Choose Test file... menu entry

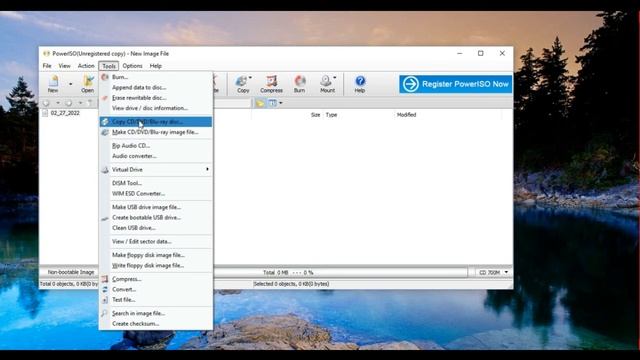click(156, 300)
